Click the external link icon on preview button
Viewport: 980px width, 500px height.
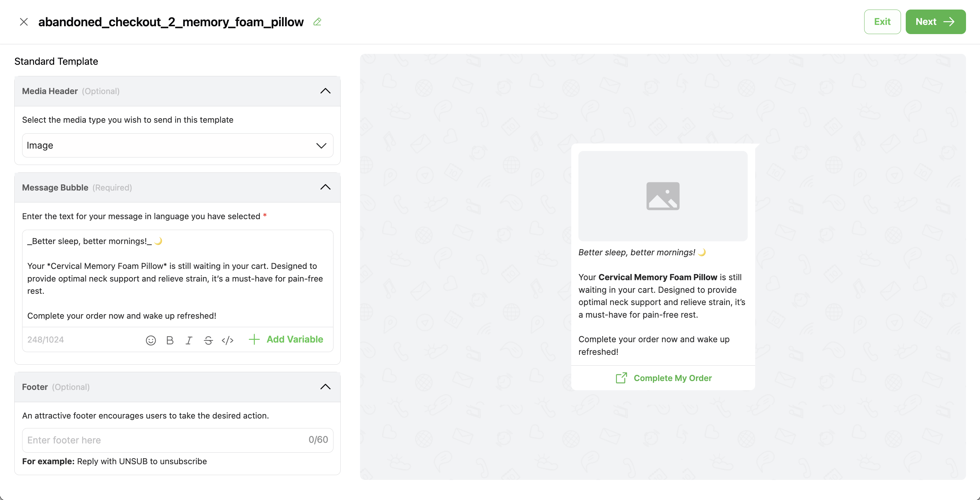[621, 378]
